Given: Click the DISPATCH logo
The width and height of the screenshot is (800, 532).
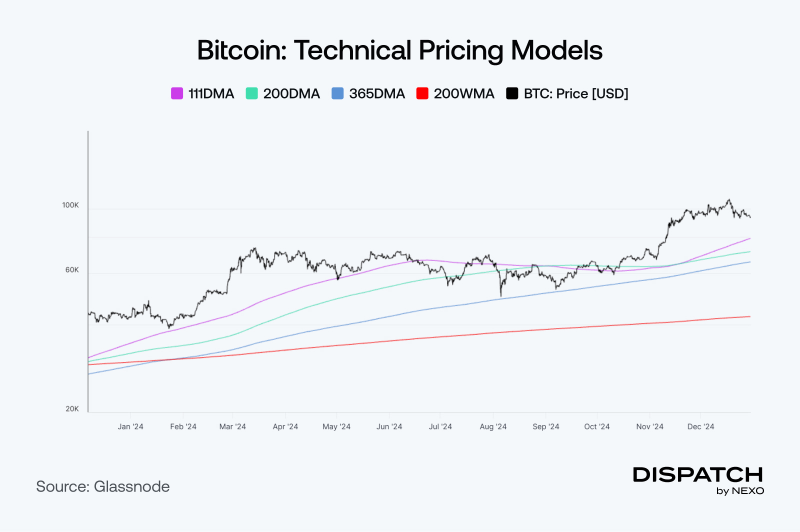Looking at the screenshot, I should pyautogui.click(x=698, y=474).
